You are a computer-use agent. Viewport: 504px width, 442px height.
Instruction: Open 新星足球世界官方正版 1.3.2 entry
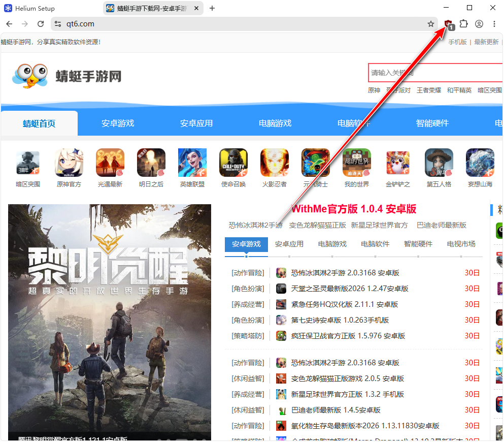click(x=347, y=394)
